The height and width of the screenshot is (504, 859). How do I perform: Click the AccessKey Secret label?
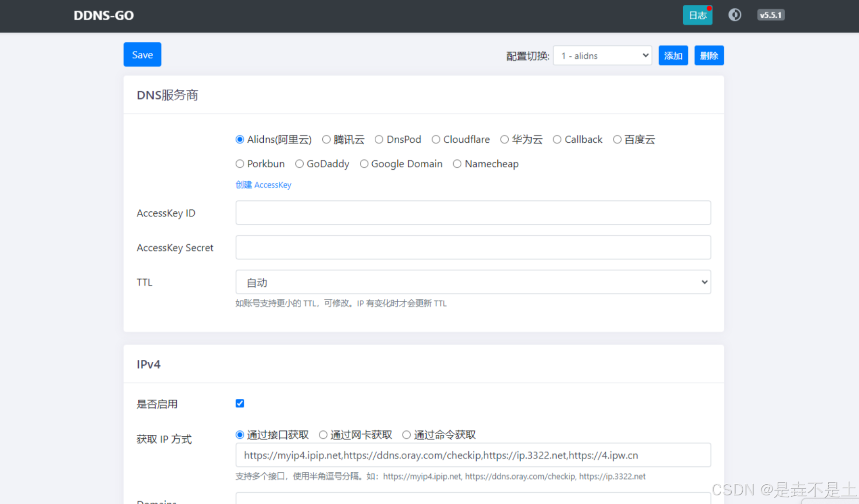pyautogui.click(x=175, y=248)
